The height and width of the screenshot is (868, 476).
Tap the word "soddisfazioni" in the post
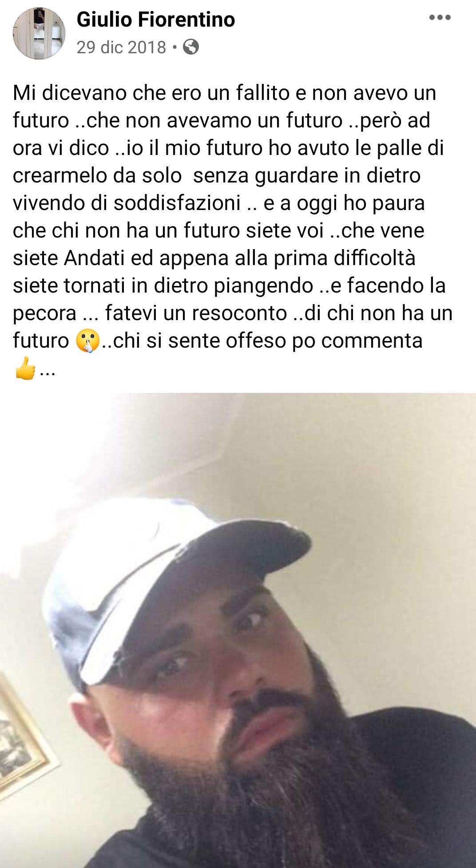(177, 203)
